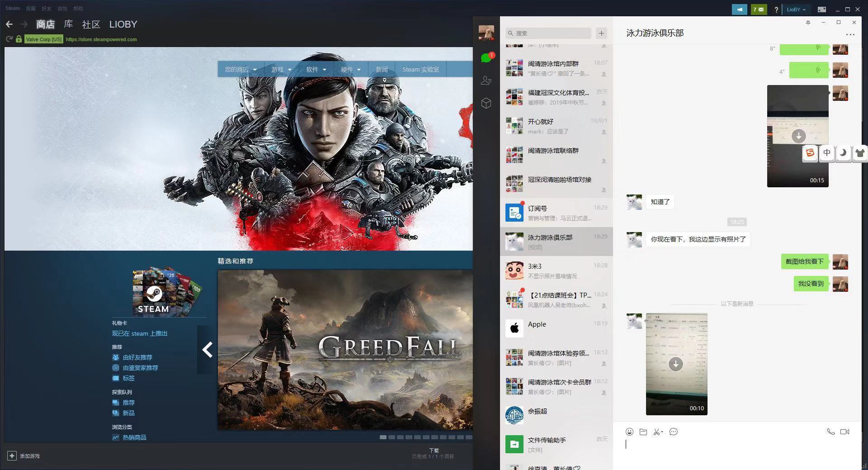Open Sogou skin shirt icon
Image resolution: width=868 pixels, height=470 pixels.
coord(859,153)
